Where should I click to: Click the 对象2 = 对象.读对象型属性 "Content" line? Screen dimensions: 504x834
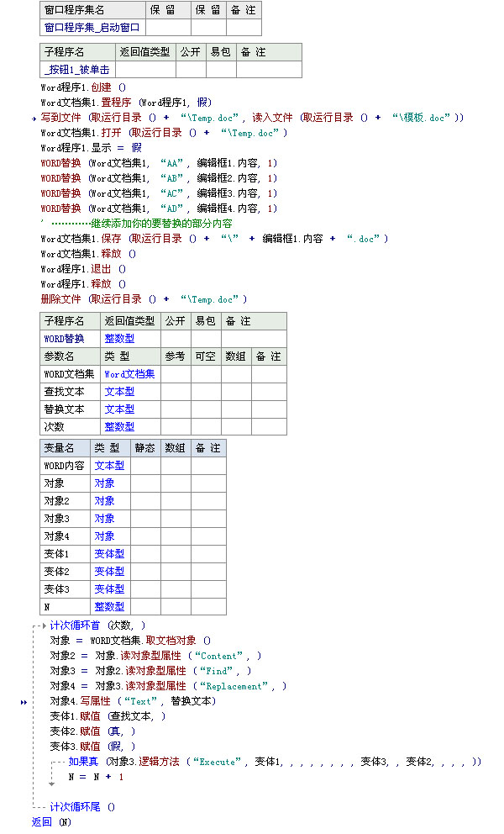(x=155, y=656)
